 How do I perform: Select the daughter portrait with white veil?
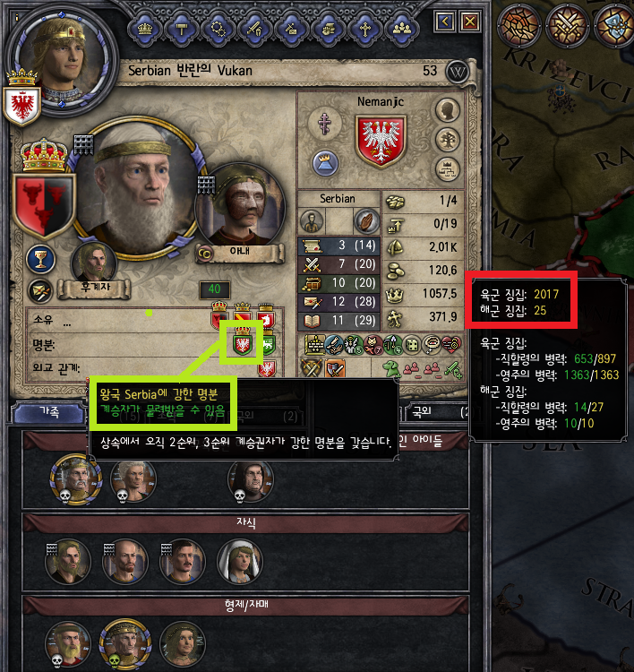point(239,562)
